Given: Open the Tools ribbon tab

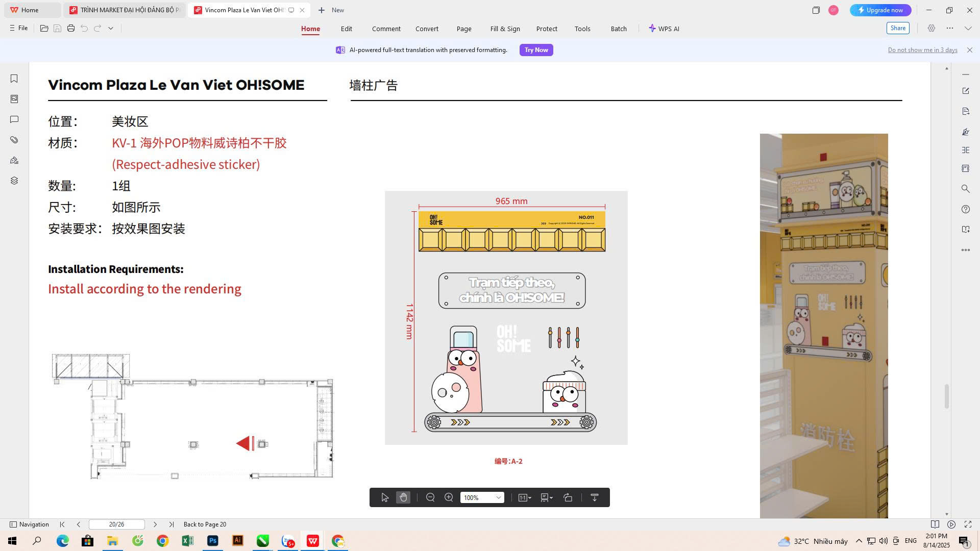Looking at the screenshot, I should point(582,29).
